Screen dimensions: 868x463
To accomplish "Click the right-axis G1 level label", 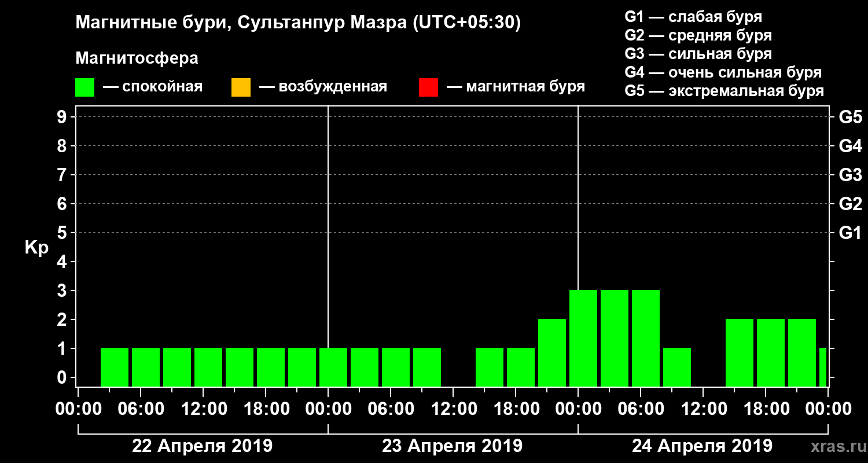I will 851,233.
